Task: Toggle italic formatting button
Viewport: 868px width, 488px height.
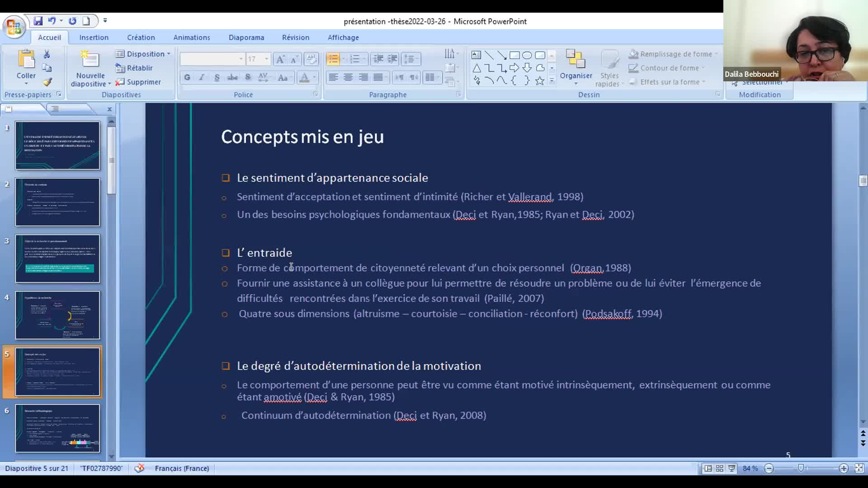Action: pyautogui.click(x=202, y=77)
